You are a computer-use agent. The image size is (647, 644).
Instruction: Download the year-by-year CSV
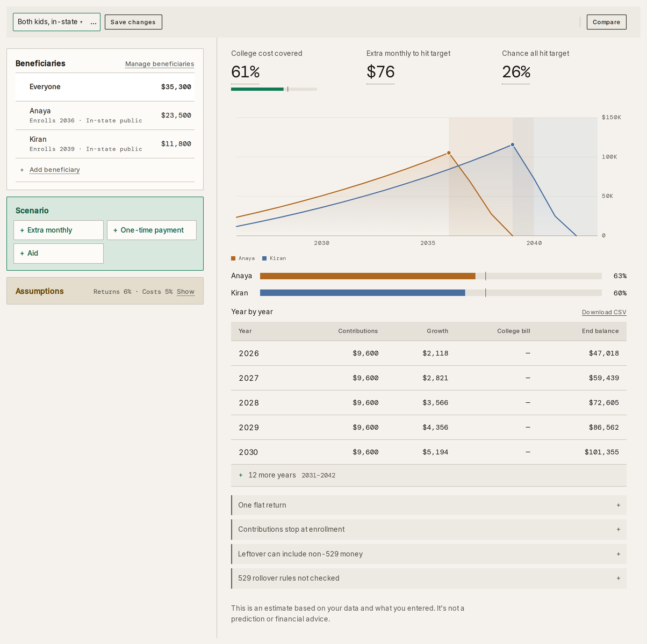[604, 312]
